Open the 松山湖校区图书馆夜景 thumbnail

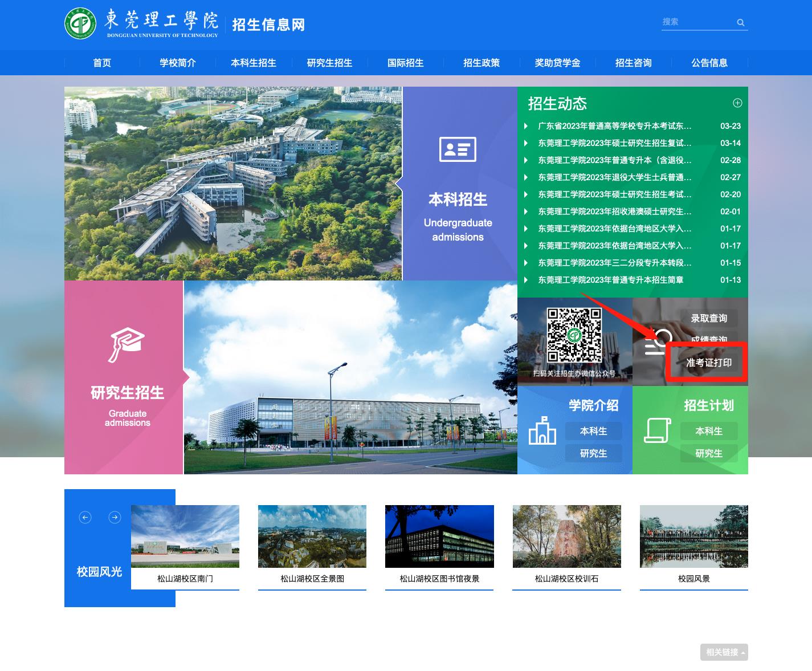point(439,536)
